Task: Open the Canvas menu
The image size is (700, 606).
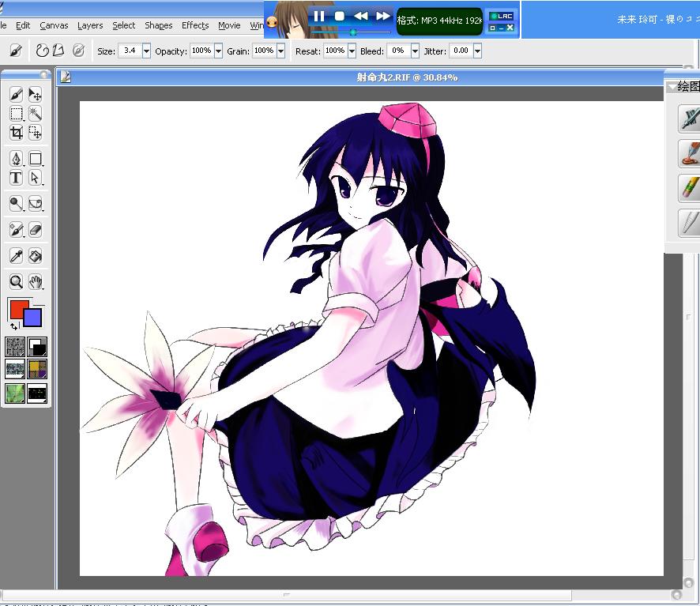Action: coord(54,25)
